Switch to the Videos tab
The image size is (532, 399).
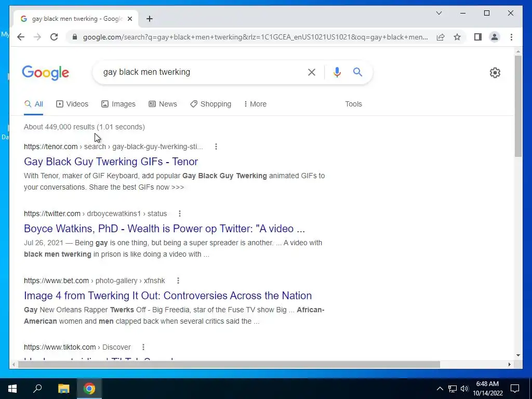[72, 104]
